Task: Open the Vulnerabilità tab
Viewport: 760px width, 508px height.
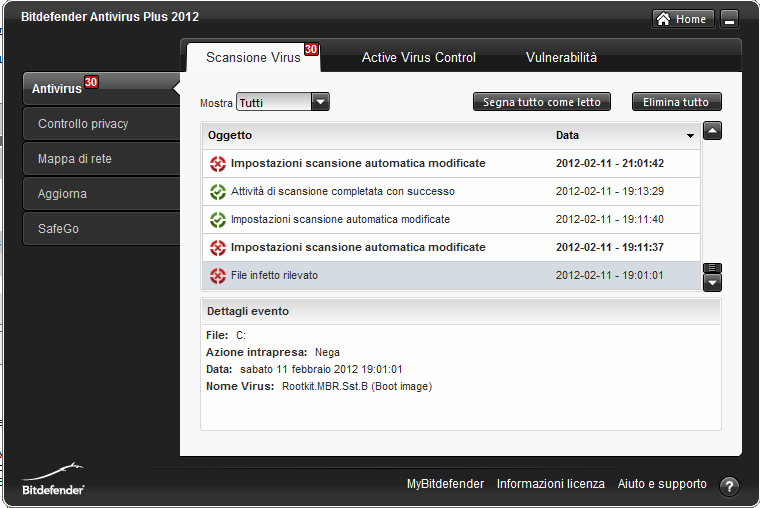Action: (x=561, y=58)
